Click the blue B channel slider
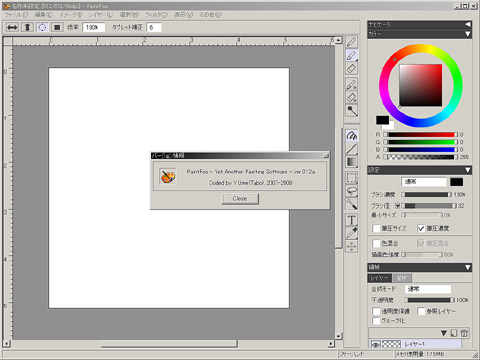This screenshot has height=360, width=480. tap(421, 150)
